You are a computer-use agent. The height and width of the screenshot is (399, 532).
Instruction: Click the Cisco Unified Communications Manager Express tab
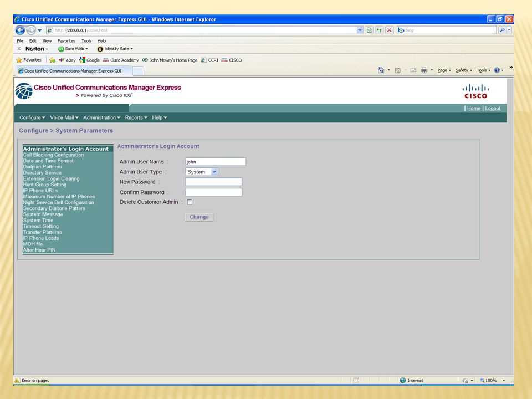click(73, 71)
